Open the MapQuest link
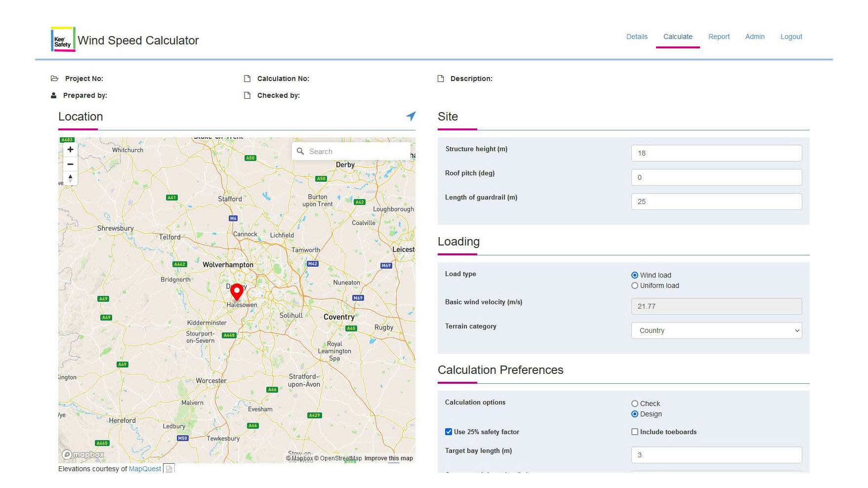This screenshot has width=868, height=488. [x=145, y=469]
